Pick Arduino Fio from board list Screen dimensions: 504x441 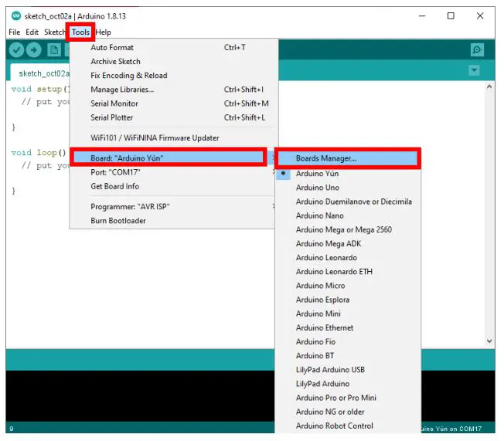pyautogui.click(x=348, y=341)
